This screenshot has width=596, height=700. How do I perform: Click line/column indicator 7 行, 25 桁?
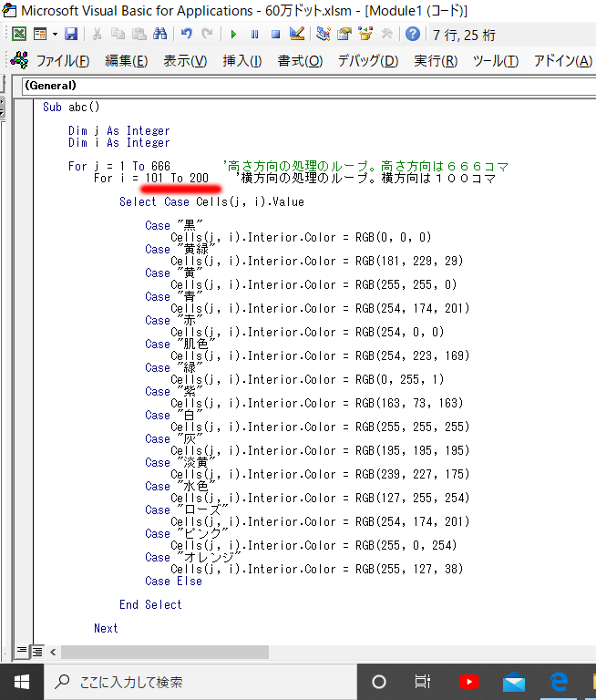pos(464,35)
